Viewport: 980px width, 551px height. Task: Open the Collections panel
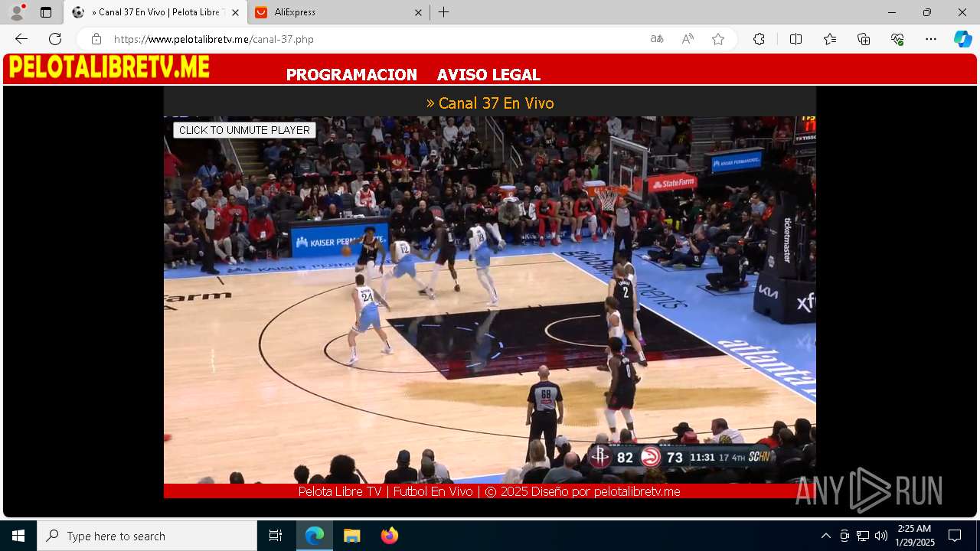[864, 39]
